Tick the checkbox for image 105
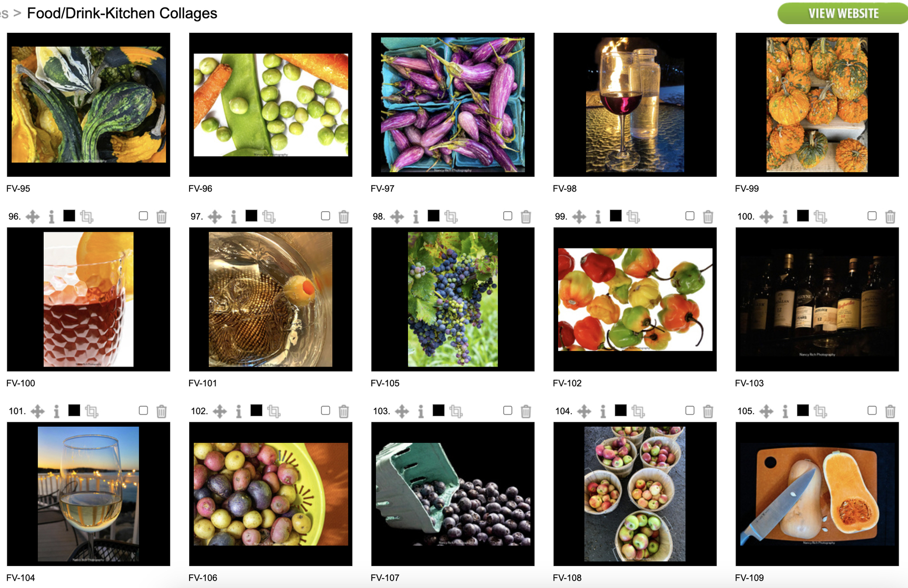908x588 pixels. point(872,410)
